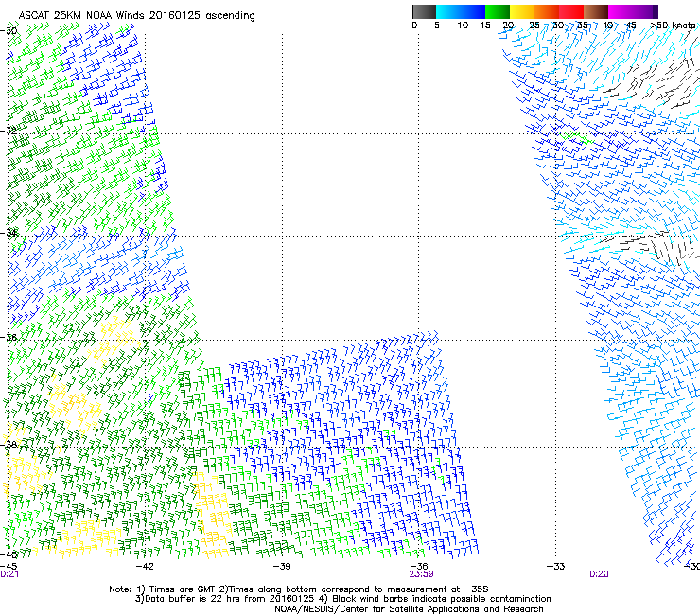Click the NOAA/NESDIS credit line
700x615 pixels.
(x=409, y=609)
